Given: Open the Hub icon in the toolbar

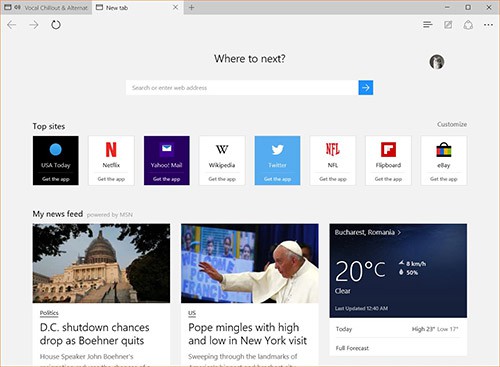Looking at the screenshot, I should [x=428, y=25].
